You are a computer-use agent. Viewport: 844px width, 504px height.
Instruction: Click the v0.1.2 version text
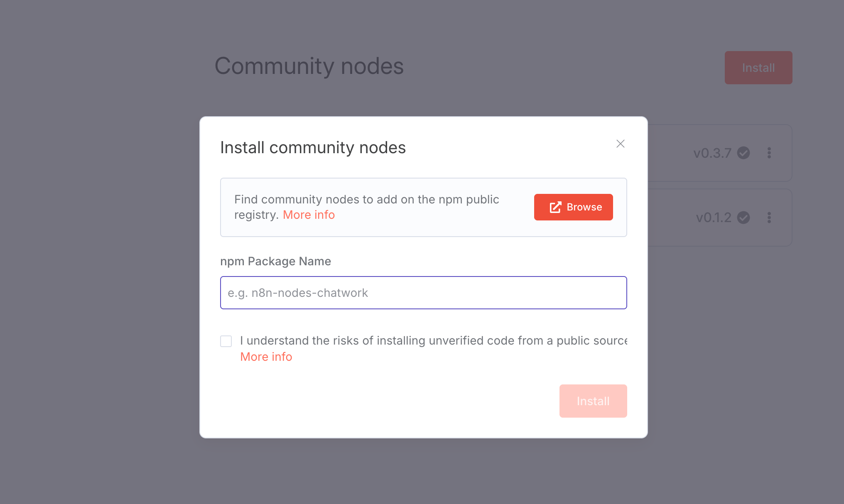pyautogui.click(x=714, y=218)
